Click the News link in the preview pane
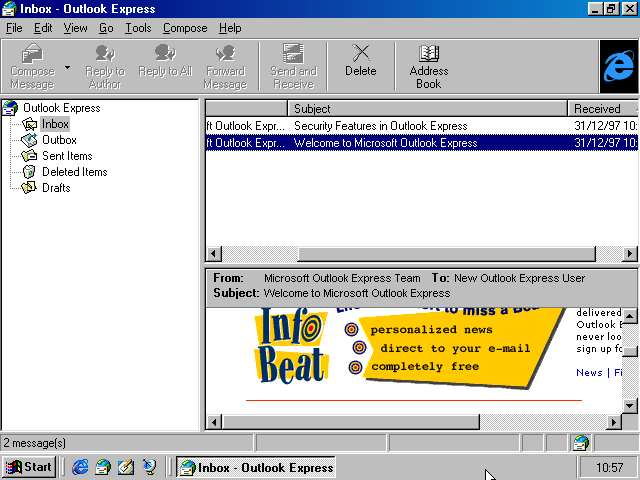This screenshot has height=480, width=640. click(x=589, y=373)
